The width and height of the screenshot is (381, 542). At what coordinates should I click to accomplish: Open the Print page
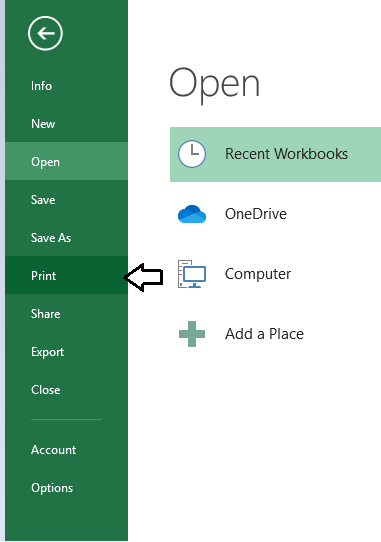coord(66,275)
